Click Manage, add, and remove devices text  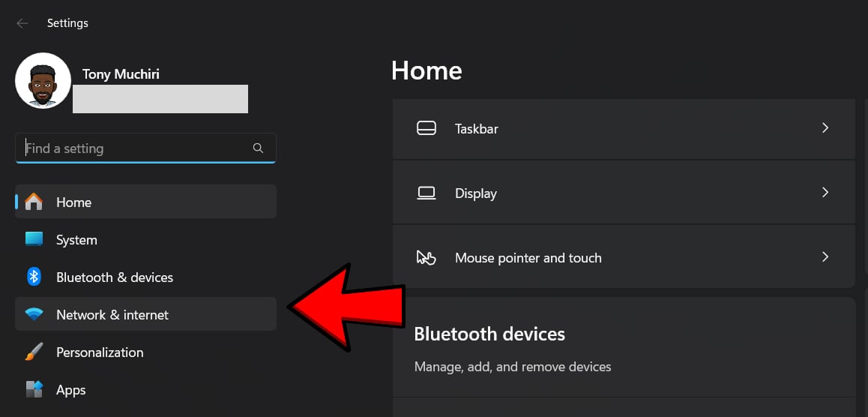pyautogui.click(x=513, y=367)
